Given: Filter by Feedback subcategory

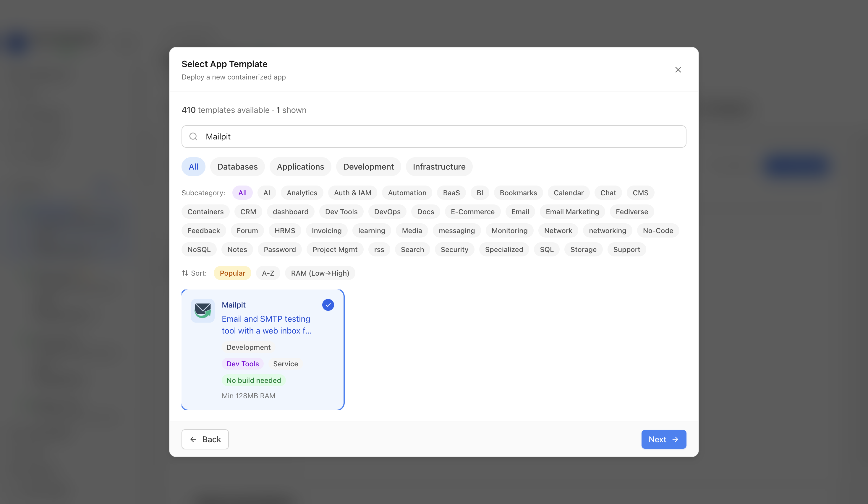Looking at the screenshot, I should pyautogui.click(x=204, y=231).
